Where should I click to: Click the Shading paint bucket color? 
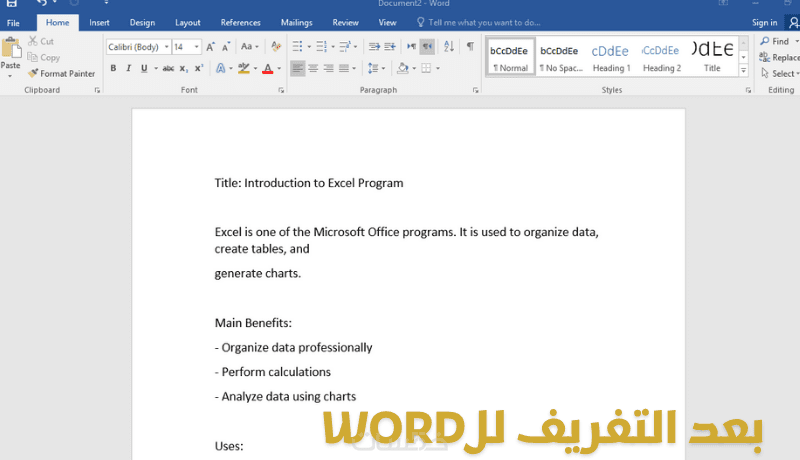[403, 68]
